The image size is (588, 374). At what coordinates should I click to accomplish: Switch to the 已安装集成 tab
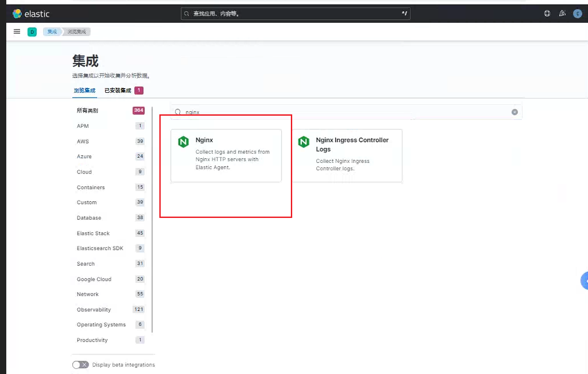123,91
